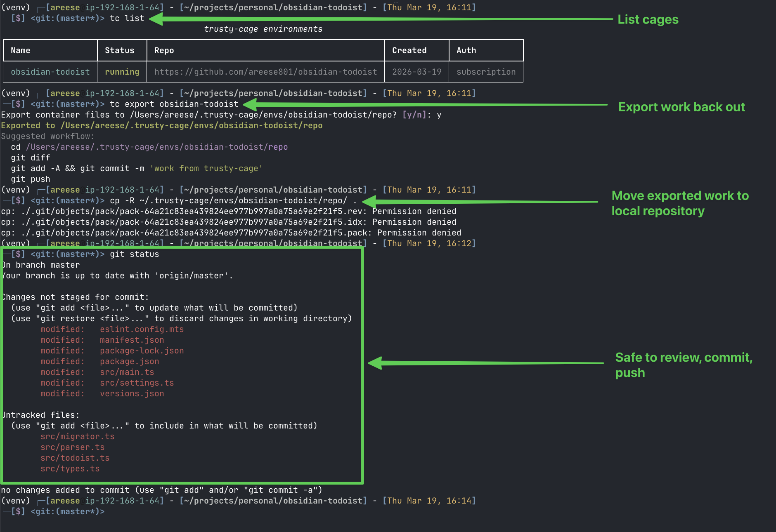
Task: Click the modified file eslint.config.mts
Action: 142,329
